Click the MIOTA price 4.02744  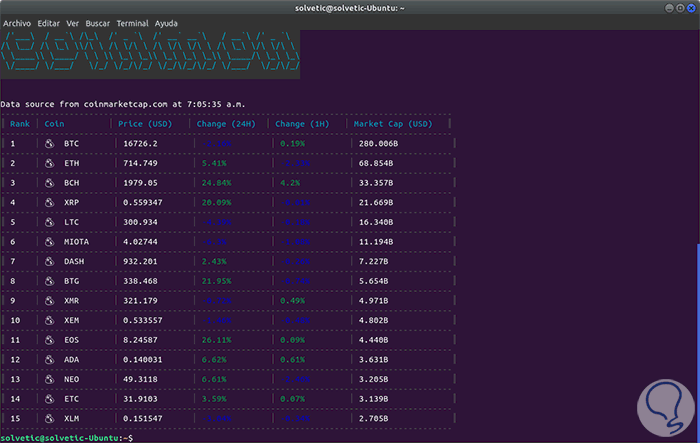point(140,242)
